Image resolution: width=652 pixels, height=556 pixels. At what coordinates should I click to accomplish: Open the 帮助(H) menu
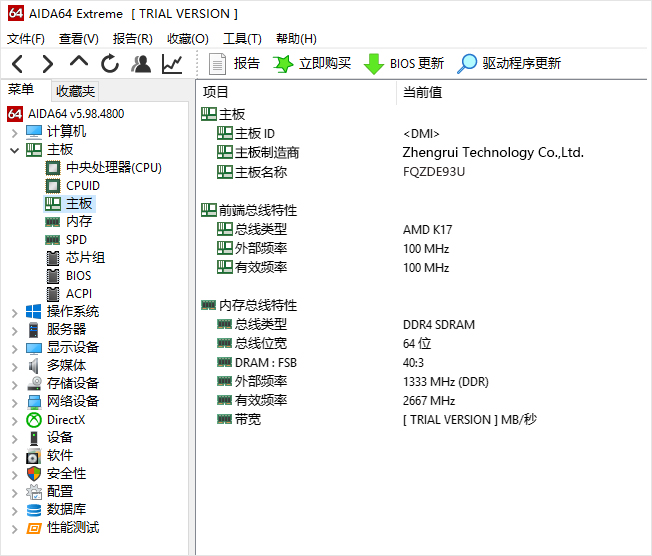pyautogui.click(x=296, y=39)
